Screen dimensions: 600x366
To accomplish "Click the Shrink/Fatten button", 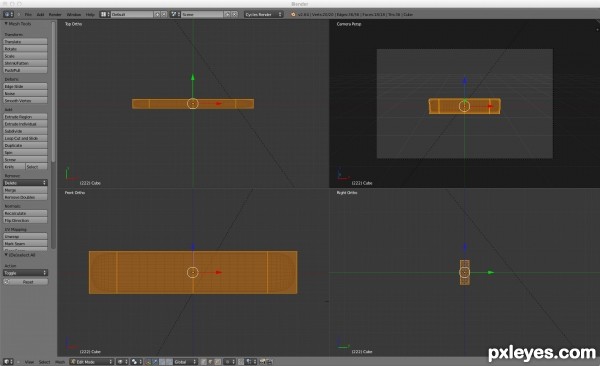I will point(25,63).
